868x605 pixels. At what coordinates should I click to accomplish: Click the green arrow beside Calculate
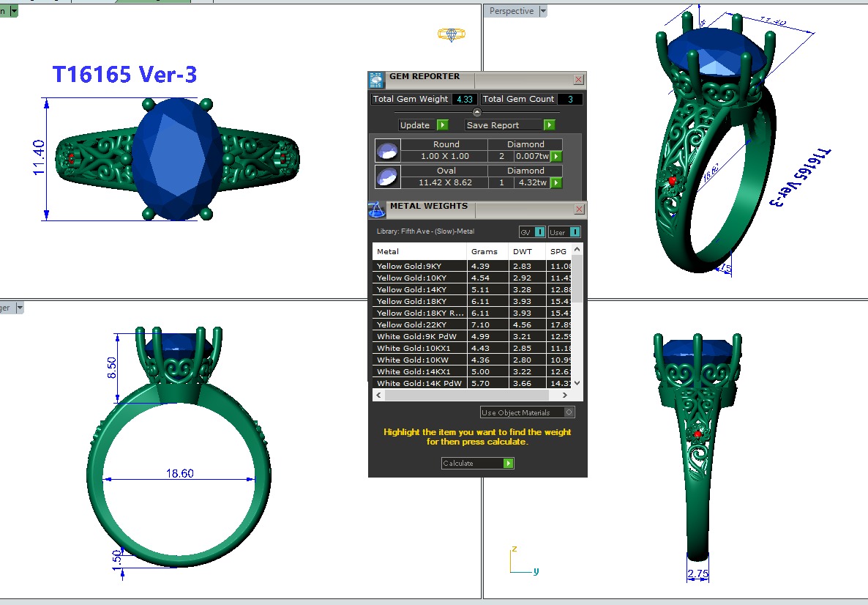coord(508,463)
